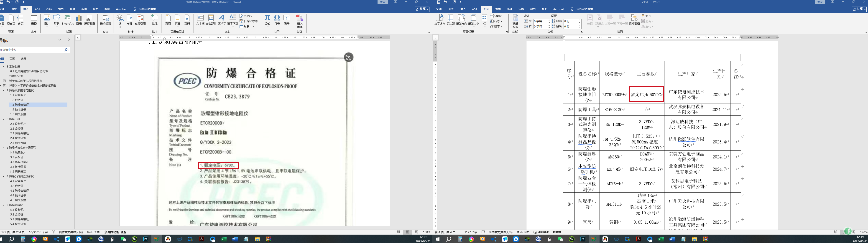Open the 分隔符 breaks dropdown
868x243 pixels.
(498, 16)
